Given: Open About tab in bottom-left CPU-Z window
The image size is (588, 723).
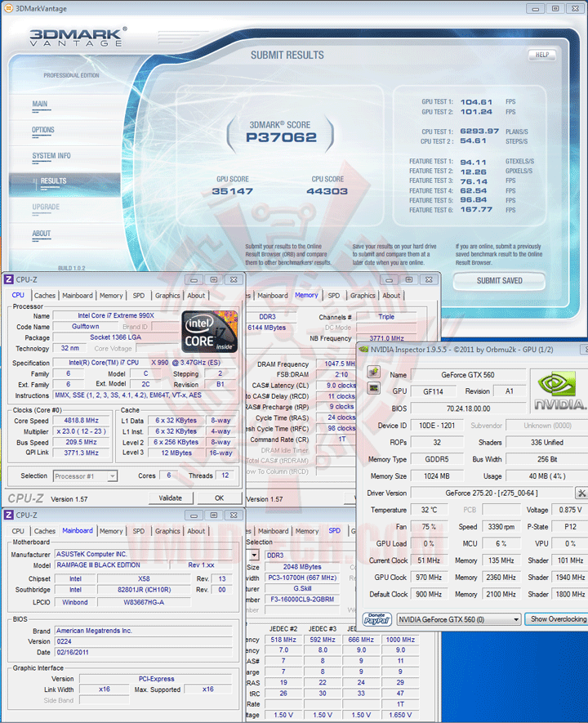Looking at the screenshot, I should tap(196, 531).
